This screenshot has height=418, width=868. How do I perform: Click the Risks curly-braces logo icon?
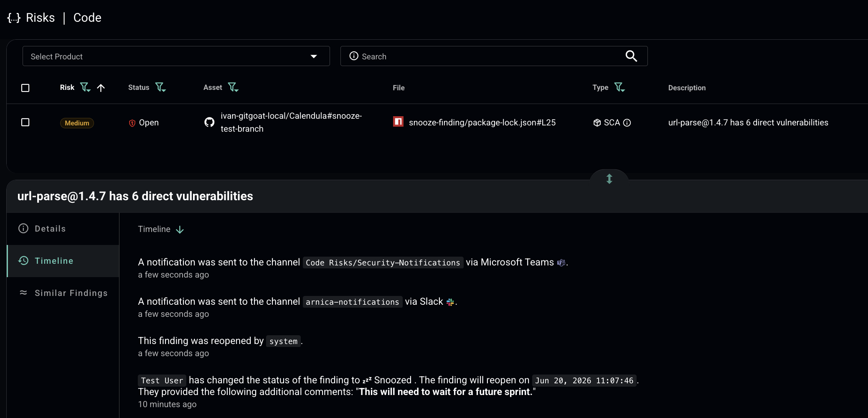tap(14, 18)
